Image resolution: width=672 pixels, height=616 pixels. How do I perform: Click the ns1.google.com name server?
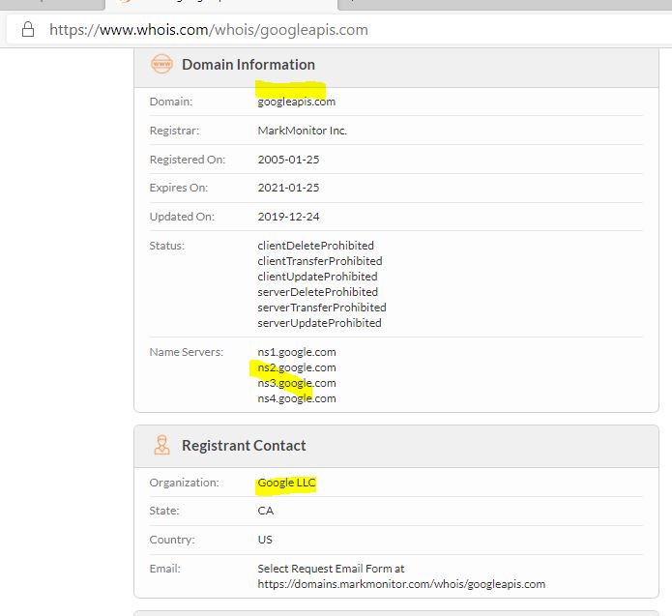point(296,352)
